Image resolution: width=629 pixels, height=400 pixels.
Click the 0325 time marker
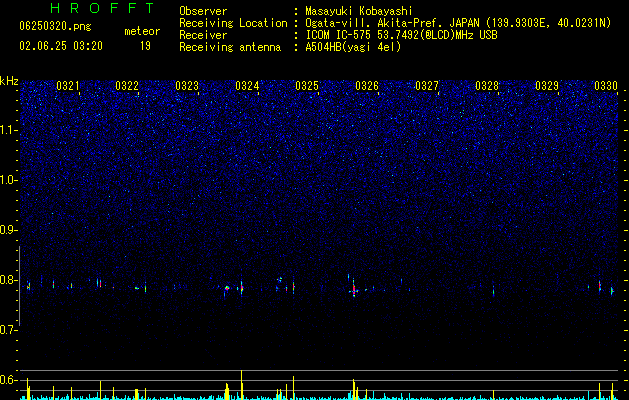(307, 86)
